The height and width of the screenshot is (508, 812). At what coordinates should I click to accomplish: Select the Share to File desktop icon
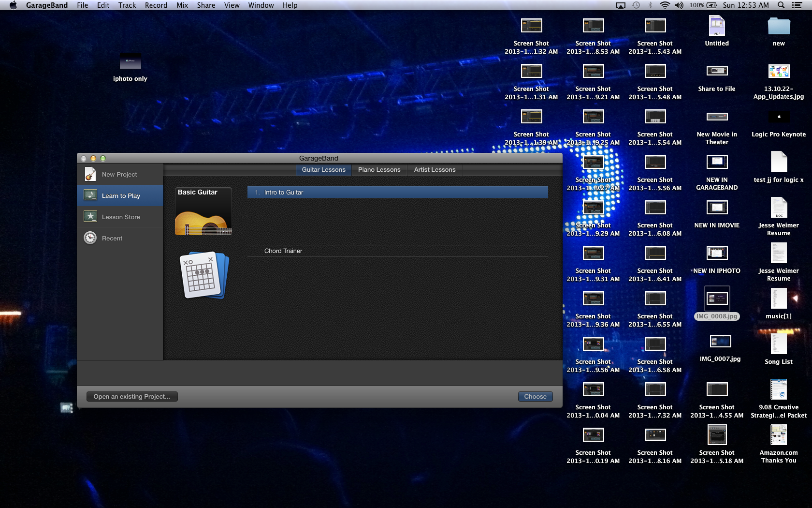[717, 72]
